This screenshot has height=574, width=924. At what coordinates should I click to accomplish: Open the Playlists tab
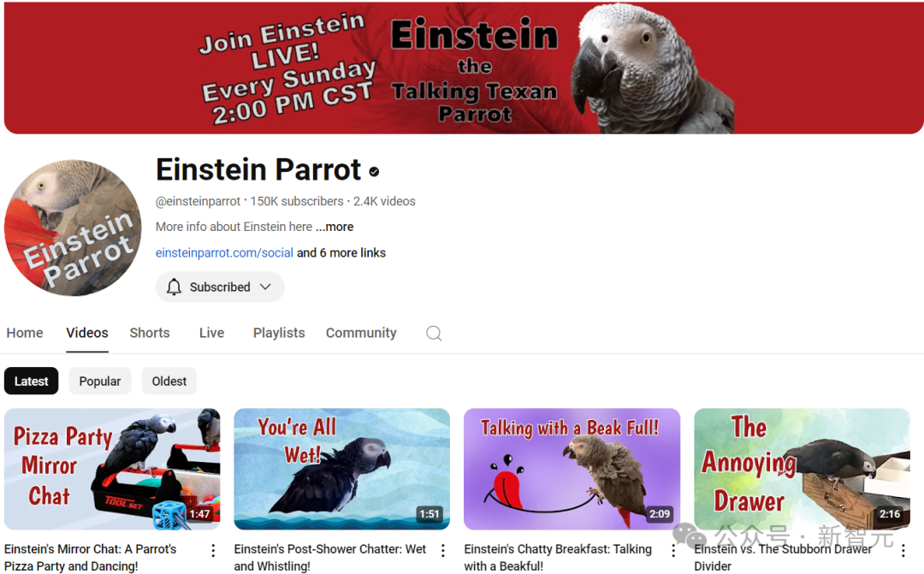coord(279,333)
